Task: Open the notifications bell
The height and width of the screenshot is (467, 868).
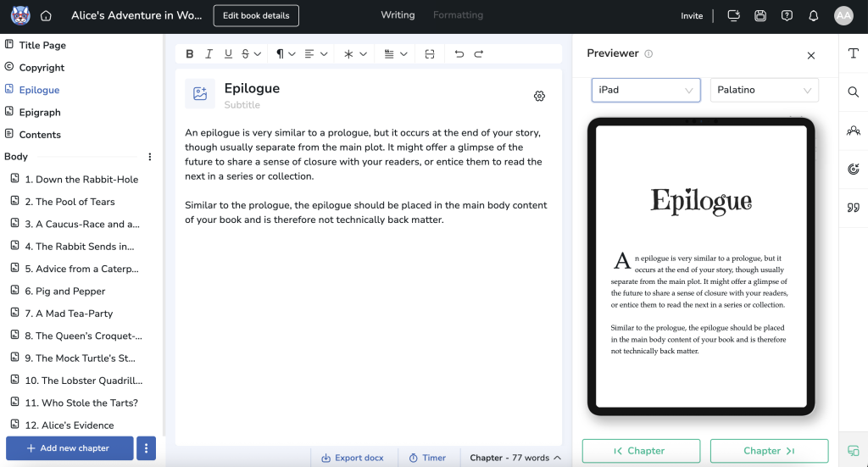Action: click(813, 15)
